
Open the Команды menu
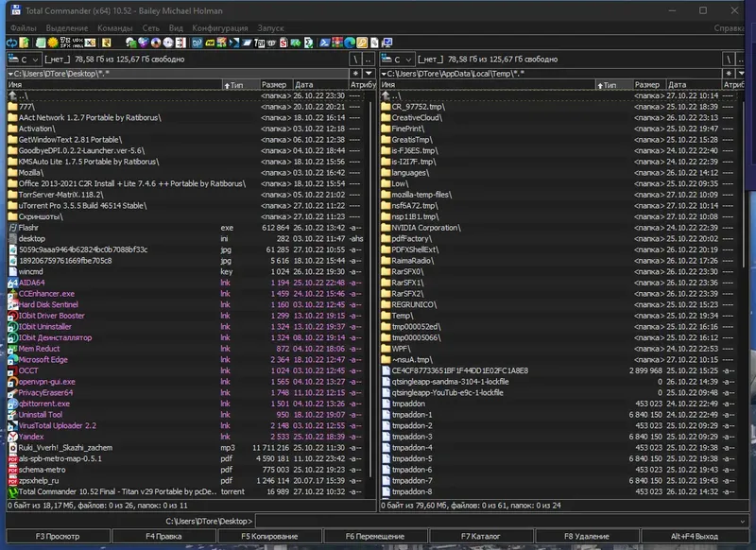(x=114, y=28)
